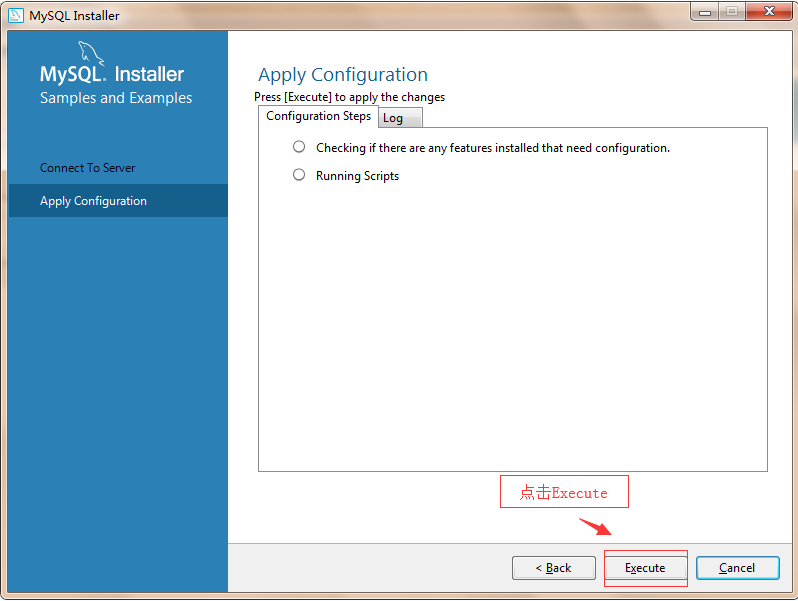The width and height of the screenshot is (798, 601).
Task: Select Apply Configuration in the sidebar
Action: pyautogui.click(x=118, y=201)
